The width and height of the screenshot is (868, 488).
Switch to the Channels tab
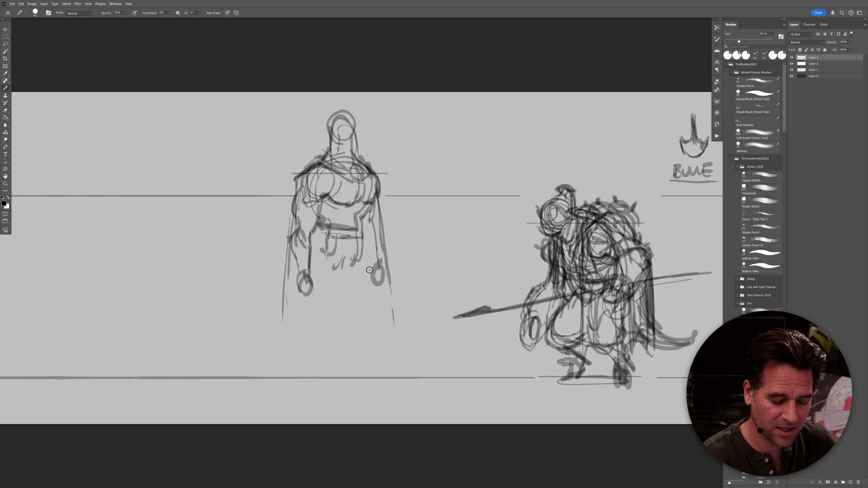click(809, 24)
